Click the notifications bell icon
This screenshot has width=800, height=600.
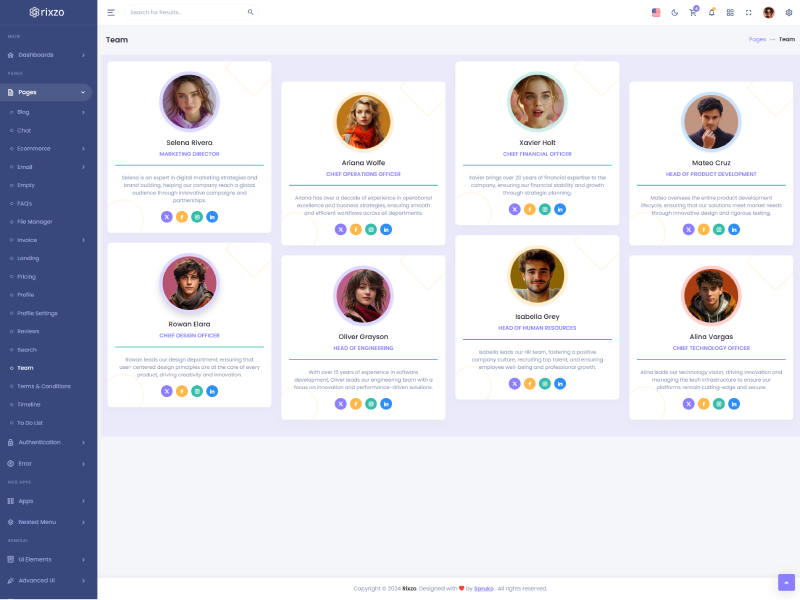[711, 12]
